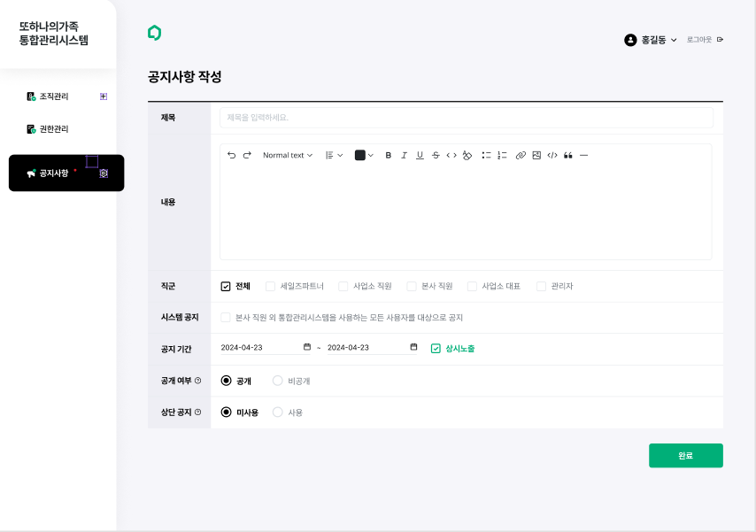This screenshot has width=756, height=532.
Task: Click the 완료 button
Action: tap(685, 455)
